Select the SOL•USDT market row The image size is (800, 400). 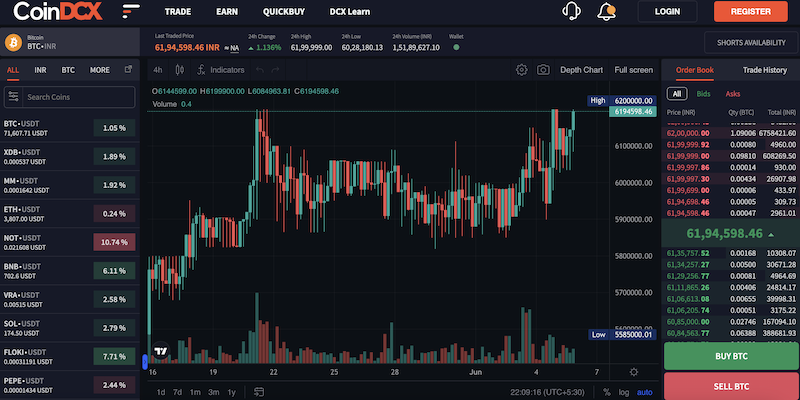(x=69, y=328)
